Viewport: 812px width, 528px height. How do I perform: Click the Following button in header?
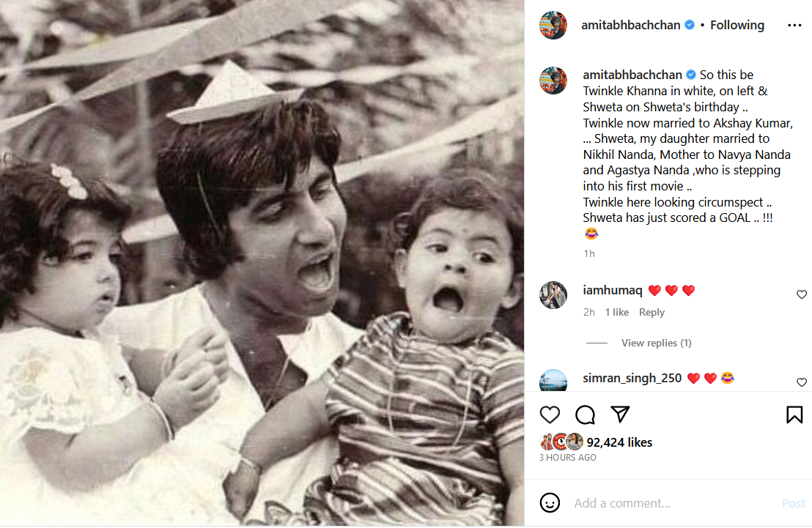click(737, 25)
